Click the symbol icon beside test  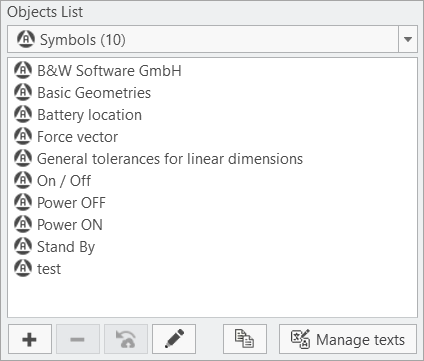pyautogui.click(x=23, y=268)
